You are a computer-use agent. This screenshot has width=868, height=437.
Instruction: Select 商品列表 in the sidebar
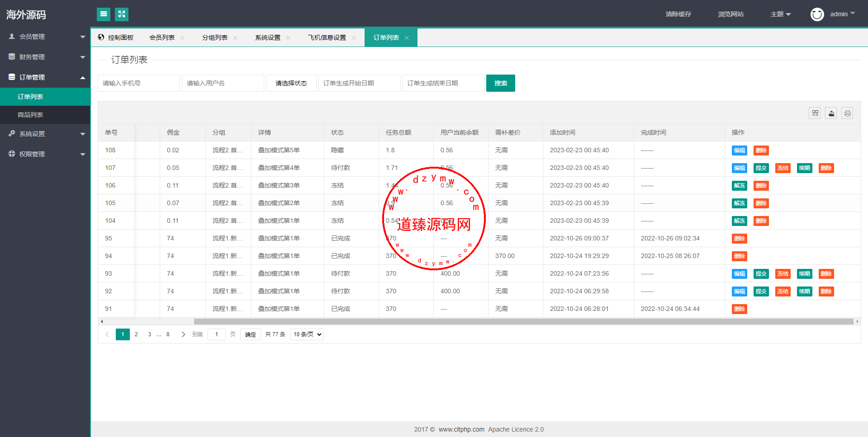[x=45, y=115]
